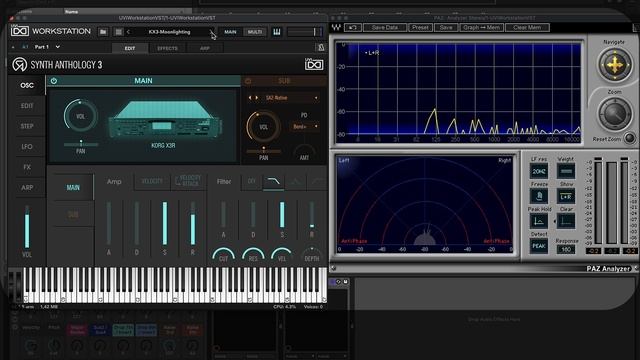Open the EDIT sidebar page
The height and width of the screenshot is (360, 640).
pyautogui.click(x=27, y=106)
